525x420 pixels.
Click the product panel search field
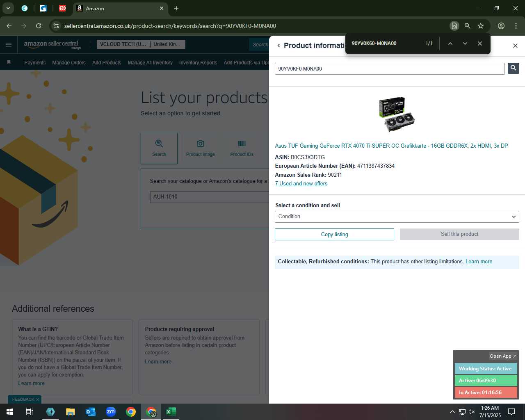click(x=390, y=68)
